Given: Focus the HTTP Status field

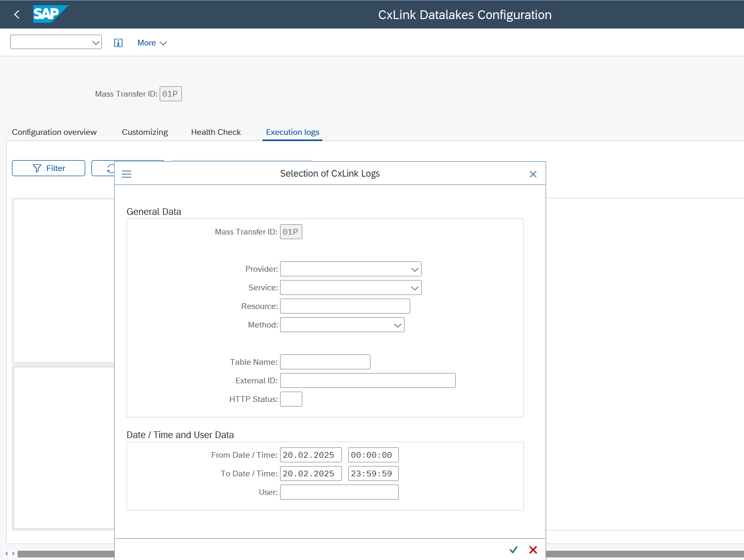Looking at the screenshot, I should (291, 399).
